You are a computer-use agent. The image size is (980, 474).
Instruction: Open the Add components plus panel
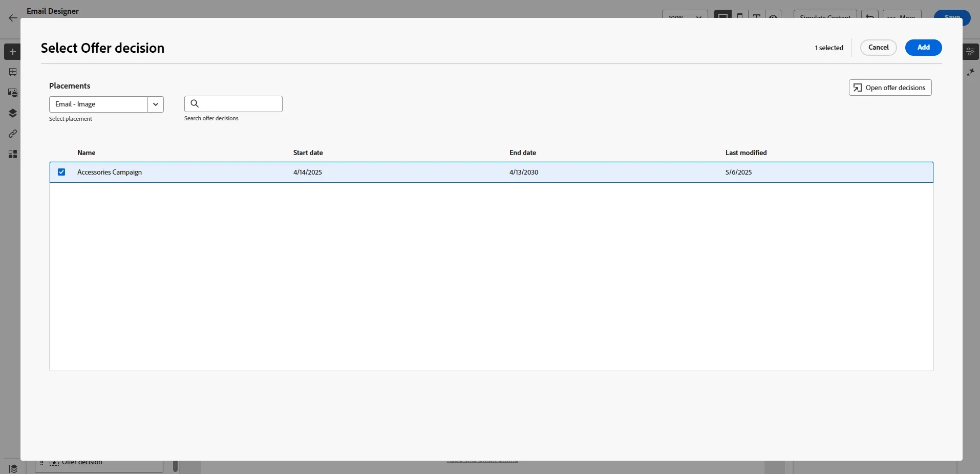point(13,52)
